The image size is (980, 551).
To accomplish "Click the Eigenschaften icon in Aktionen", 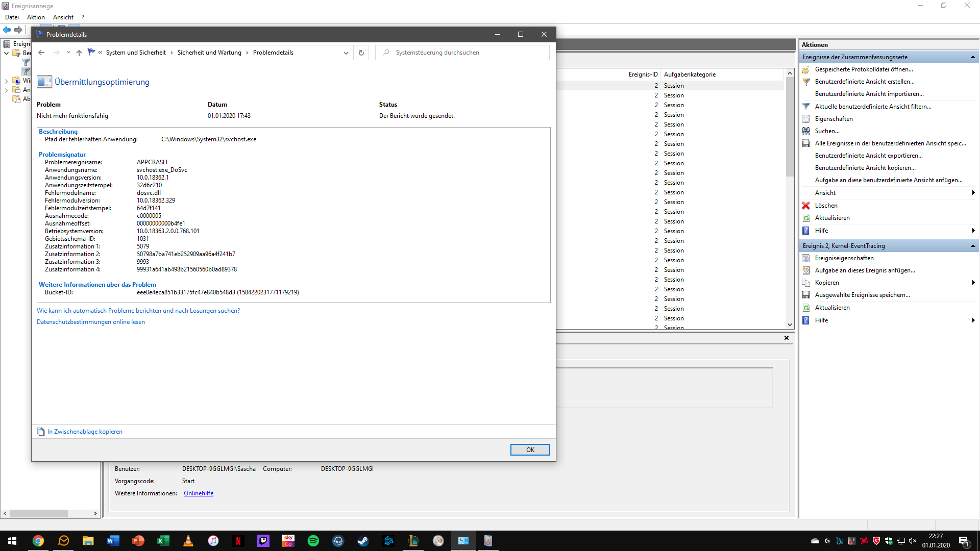I will [806, 119].
